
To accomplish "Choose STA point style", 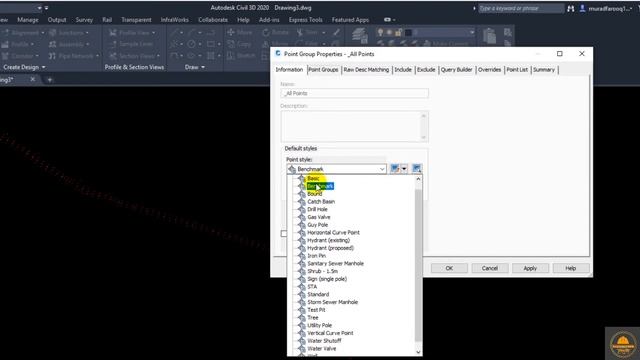I will tap(312, 287).
